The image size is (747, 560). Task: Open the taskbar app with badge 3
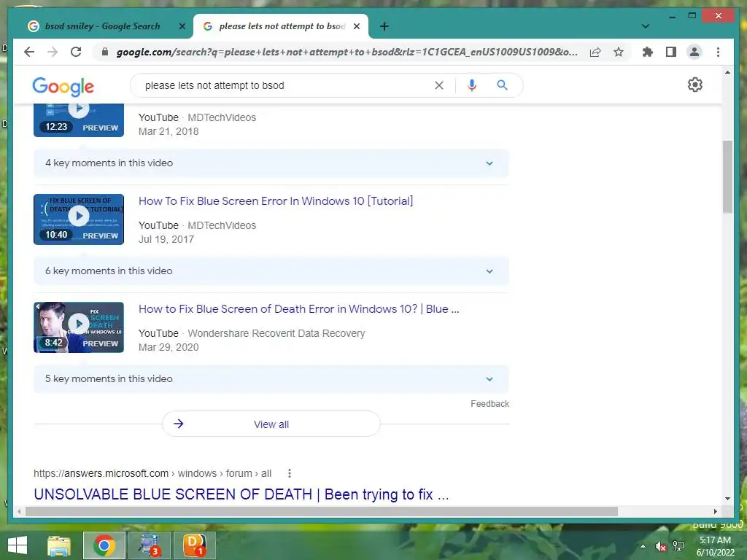(149, 545)
